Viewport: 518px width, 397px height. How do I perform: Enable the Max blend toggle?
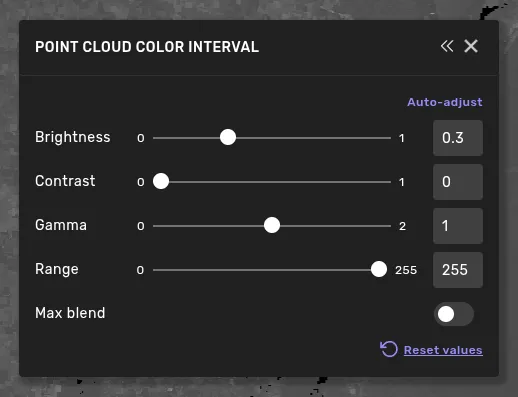(x=454, y=314)
